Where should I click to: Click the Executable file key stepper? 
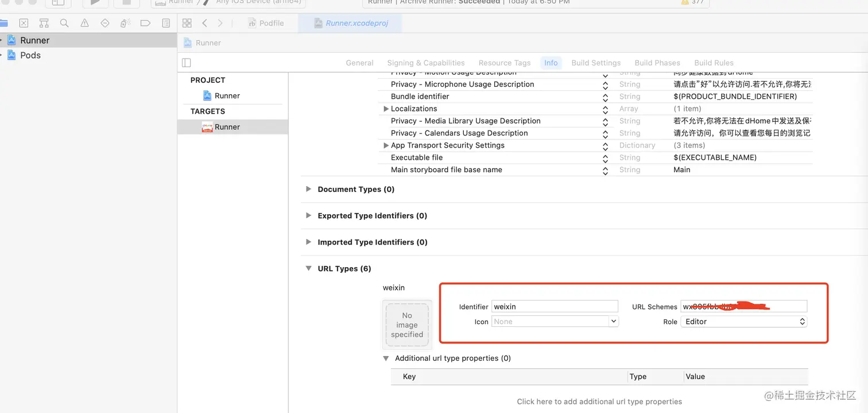[x=605, y=157]
